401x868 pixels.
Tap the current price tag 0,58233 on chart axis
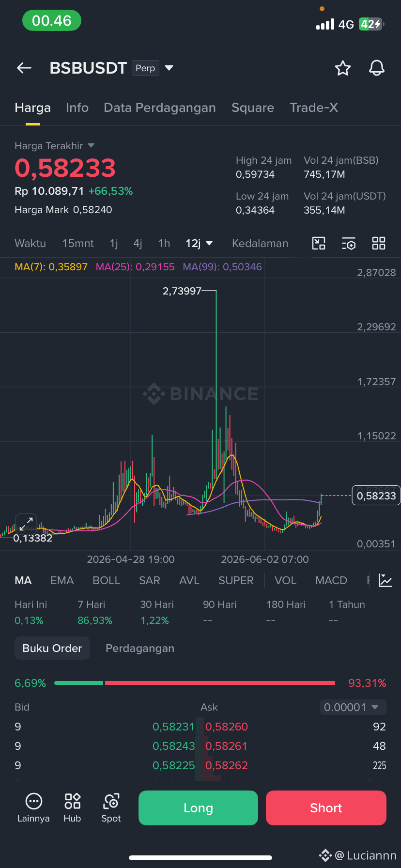click(x=376, y=496)
